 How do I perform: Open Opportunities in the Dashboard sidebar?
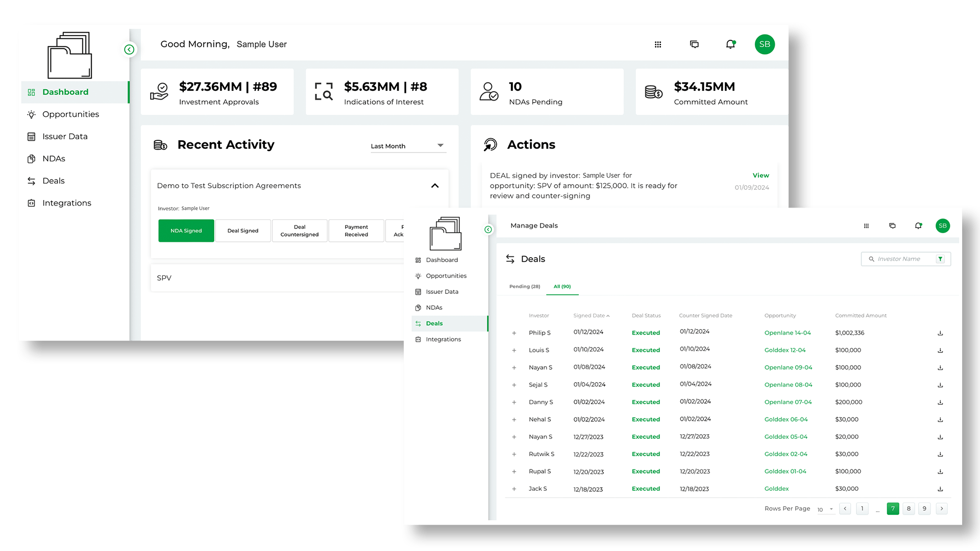(70, 114)
